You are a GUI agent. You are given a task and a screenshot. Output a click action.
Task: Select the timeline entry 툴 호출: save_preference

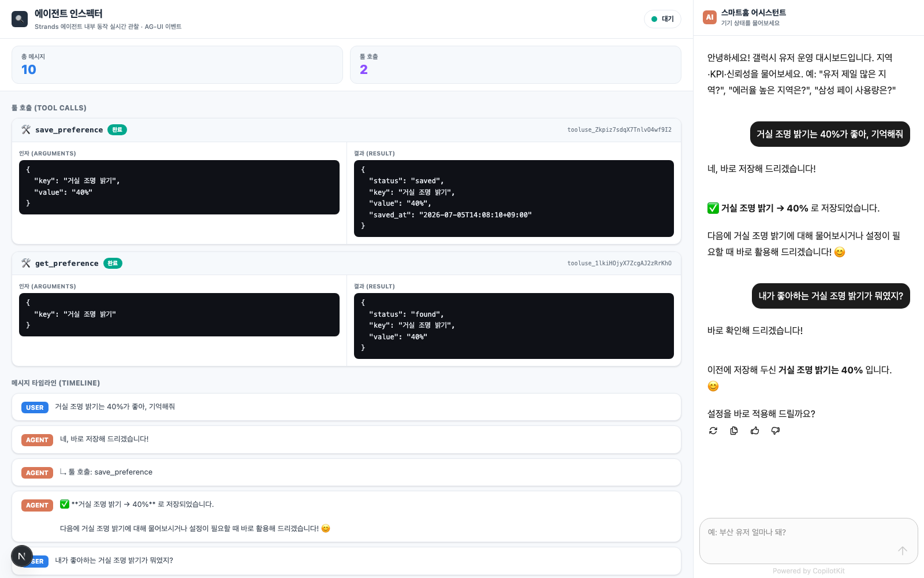click(346, 472)
